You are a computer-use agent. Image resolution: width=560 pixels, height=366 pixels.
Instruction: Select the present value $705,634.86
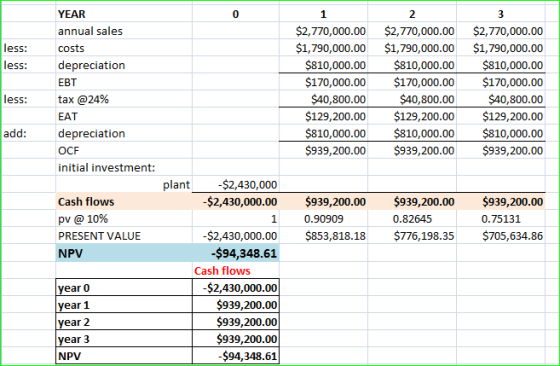[501, 236]
